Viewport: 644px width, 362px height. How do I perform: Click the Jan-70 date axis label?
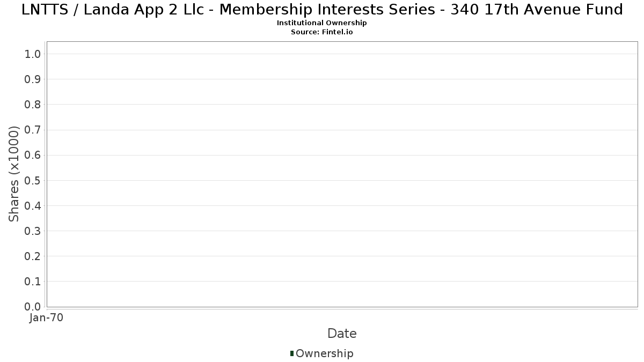click(x=47, y=317)
